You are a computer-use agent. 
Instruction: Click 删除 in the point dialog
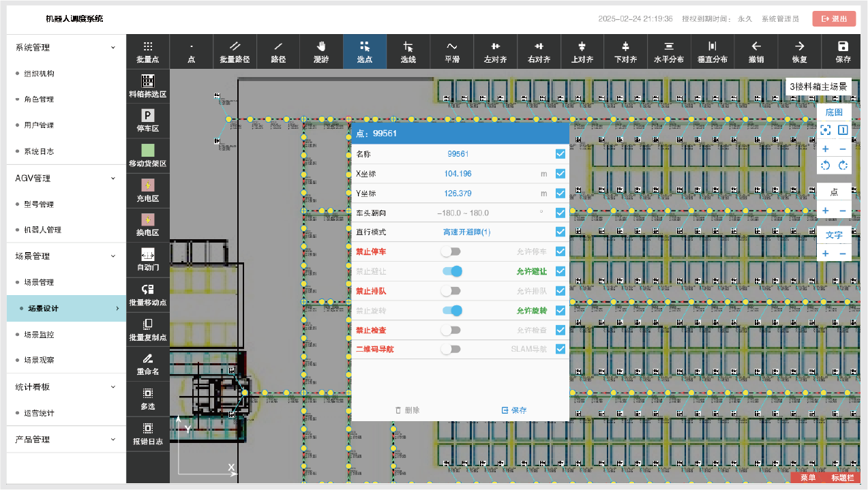pyautogui.click(x=407, y=410)
